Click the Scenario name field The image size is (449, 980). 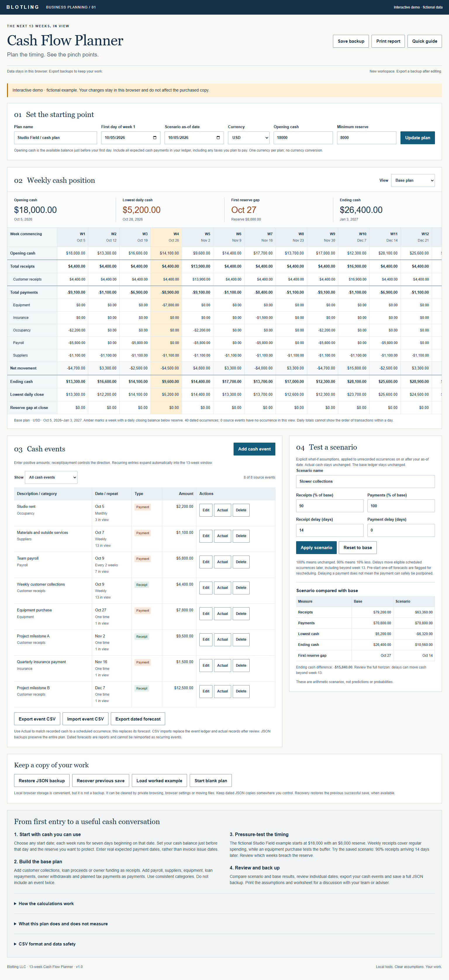click(365, 482)
